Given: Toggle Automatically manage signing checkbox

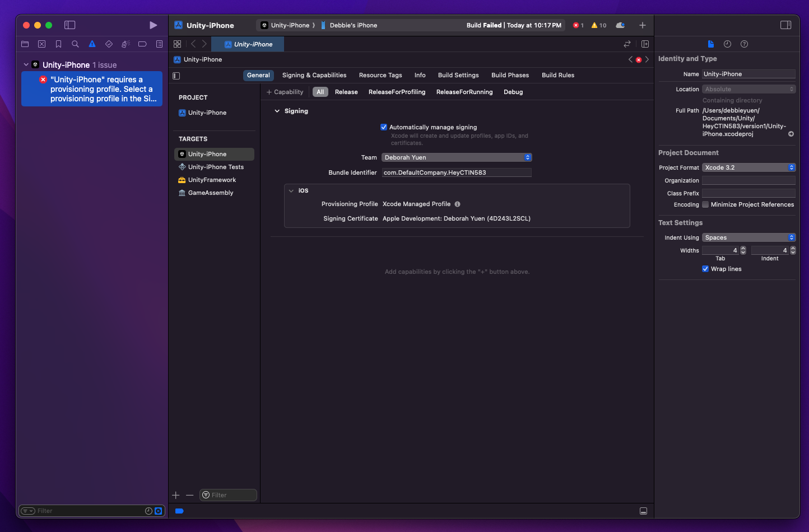Looking at the screenshot, I should click(x=384, y=127).
